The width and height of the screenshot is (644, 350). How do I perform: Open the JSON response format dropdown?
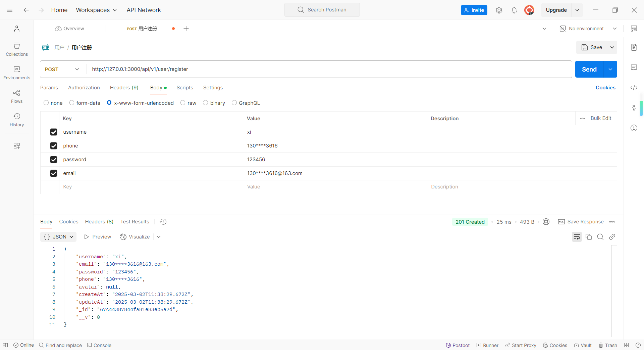[x=58, y=237]
